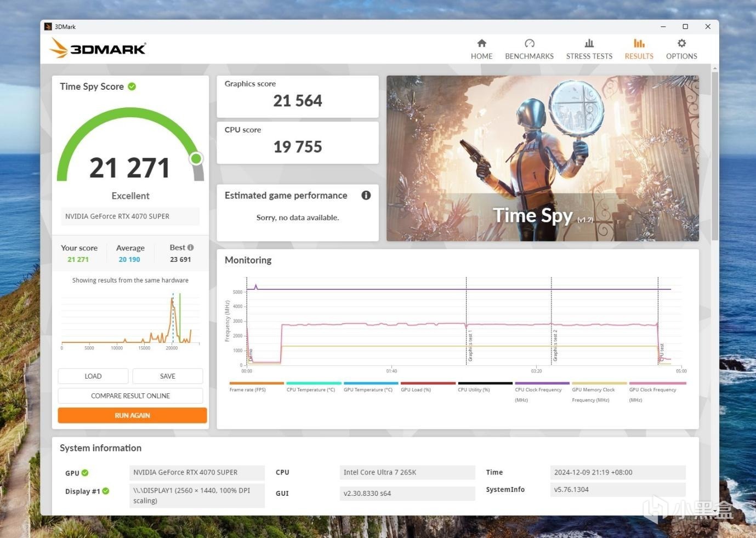Click the vertical scrollbar thumb
Screen dimensions: 756x538
pos(715,156)
